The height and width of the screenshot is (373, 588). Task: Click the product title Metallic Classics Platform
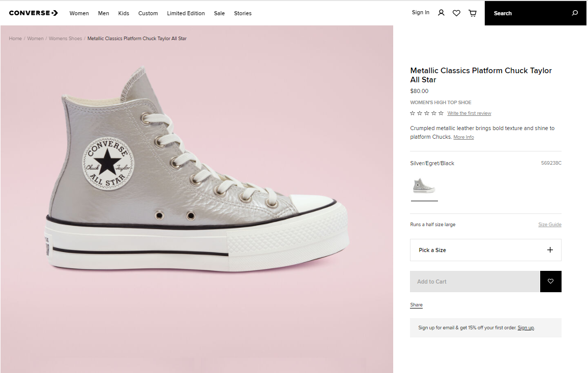pyautogui.click(x=481, y=75)
